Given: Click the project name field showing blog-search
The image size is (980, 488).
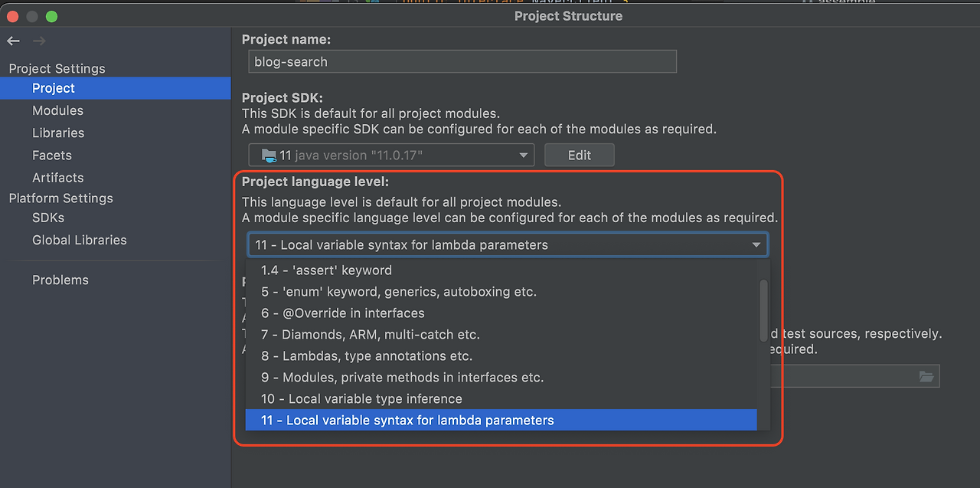Looking at the screenshot, I should [462, 61].
